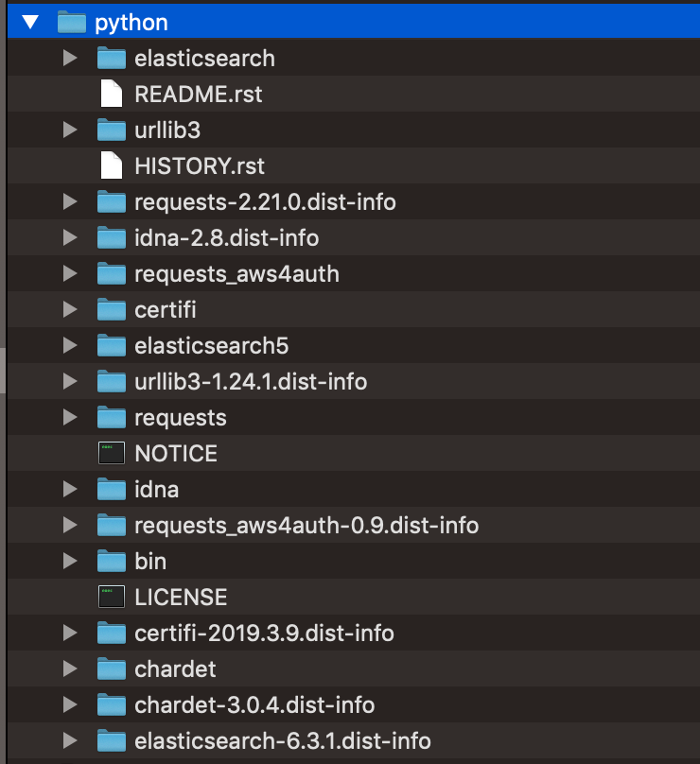Expand the chardet folder arrow
The height and width of the screenshot is (764, 700).
[x=70, y=669]
